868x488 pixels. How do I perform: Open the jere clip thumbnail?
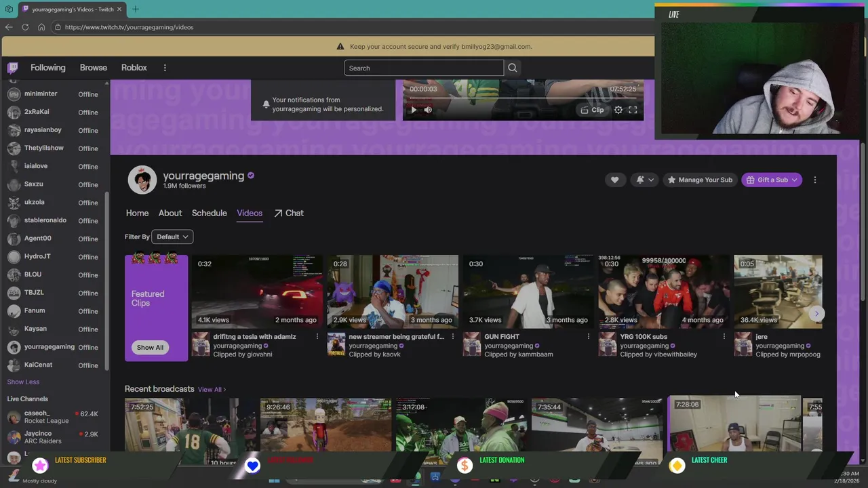[778, 291]
